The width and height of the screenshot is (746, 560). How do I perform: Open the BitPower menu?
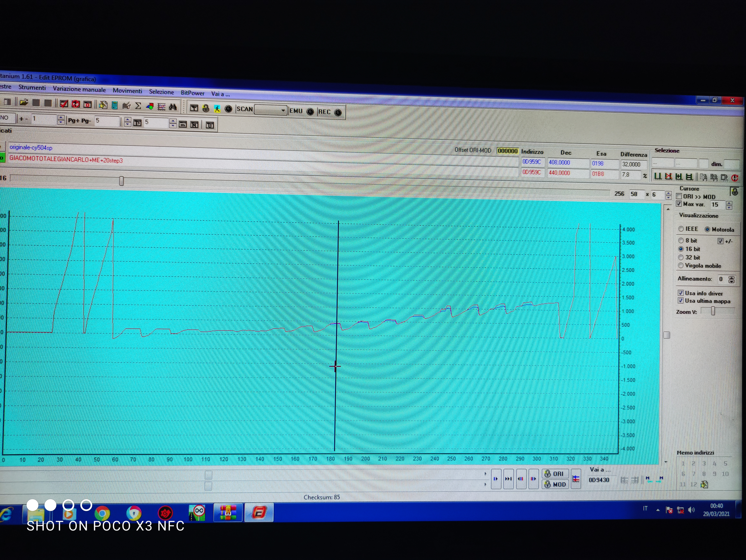click(193, 93)
